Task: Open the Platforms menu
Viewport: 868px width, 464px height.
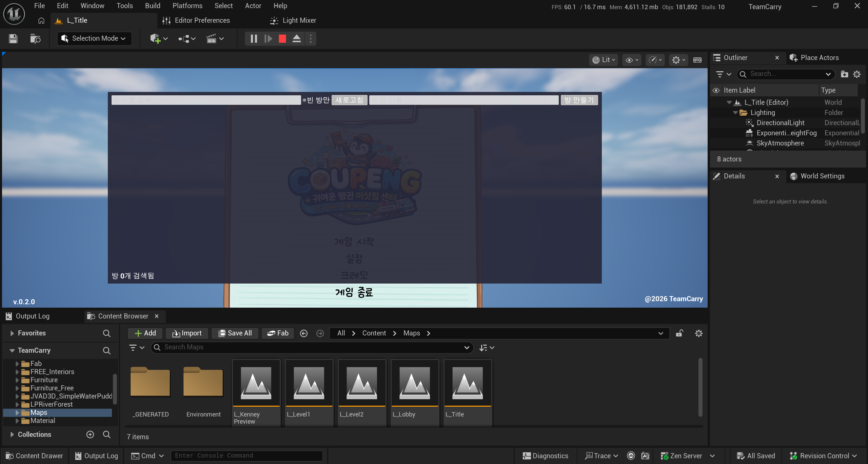Action: 187,6
